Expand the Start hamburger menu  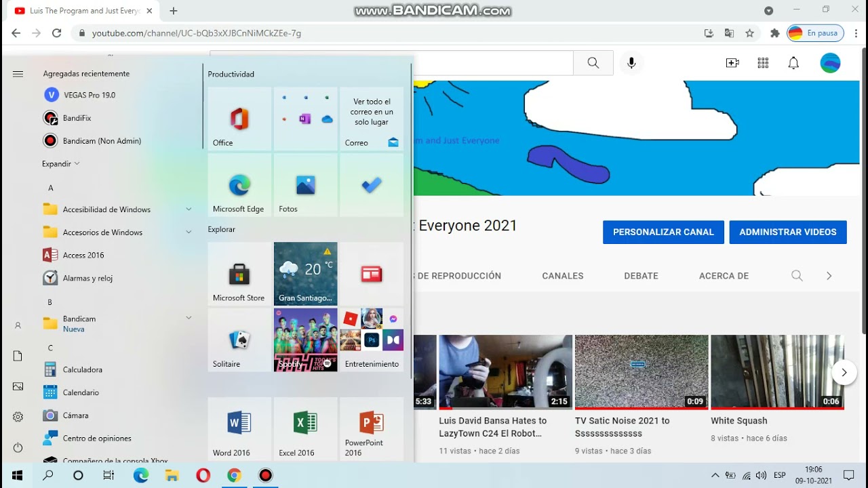[18, 74]
